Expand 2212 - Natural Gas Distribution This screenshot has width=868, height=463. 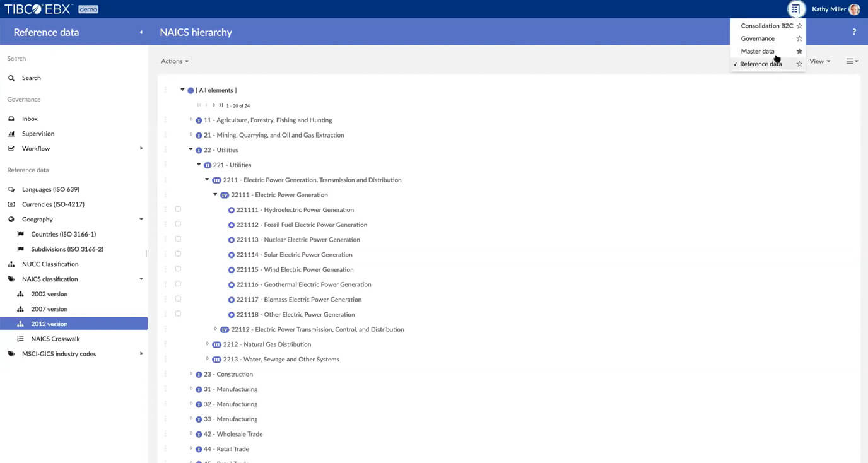pos(208,344)
